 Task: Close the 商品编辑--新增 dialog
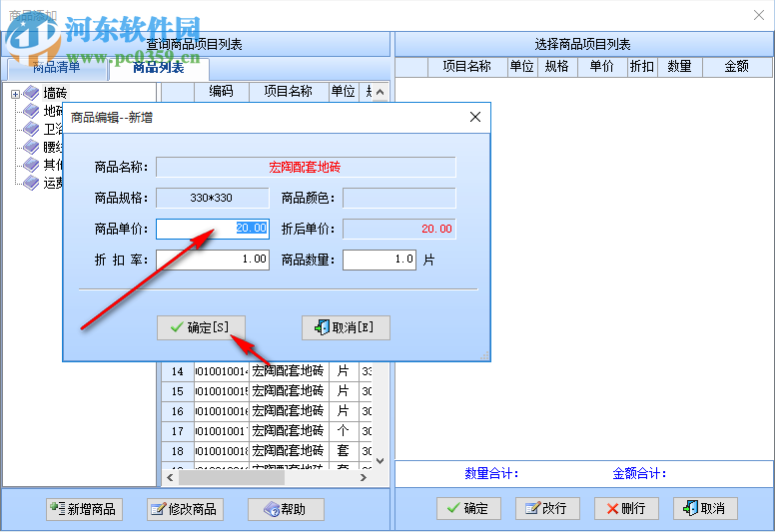coord(475,117)
